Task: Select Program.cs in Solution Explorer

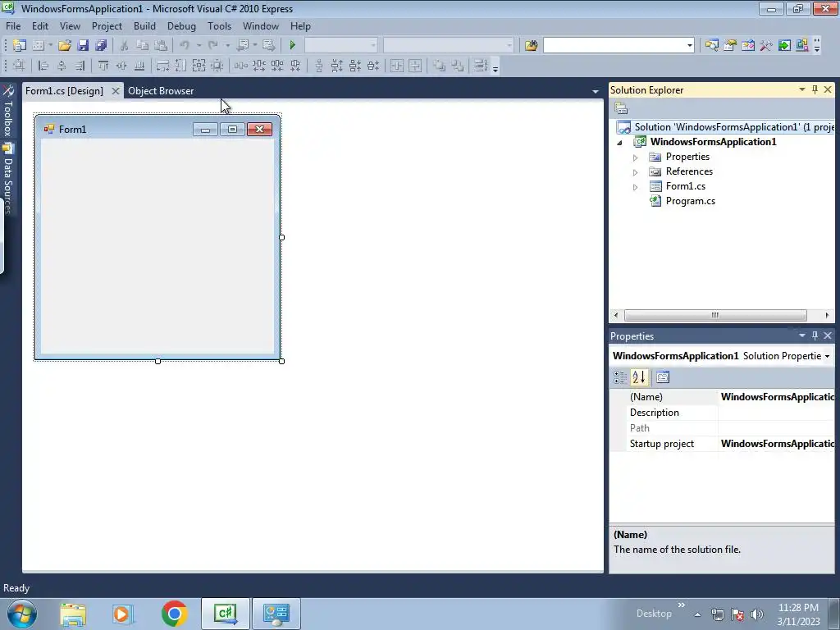Action: tap(691, 201)
